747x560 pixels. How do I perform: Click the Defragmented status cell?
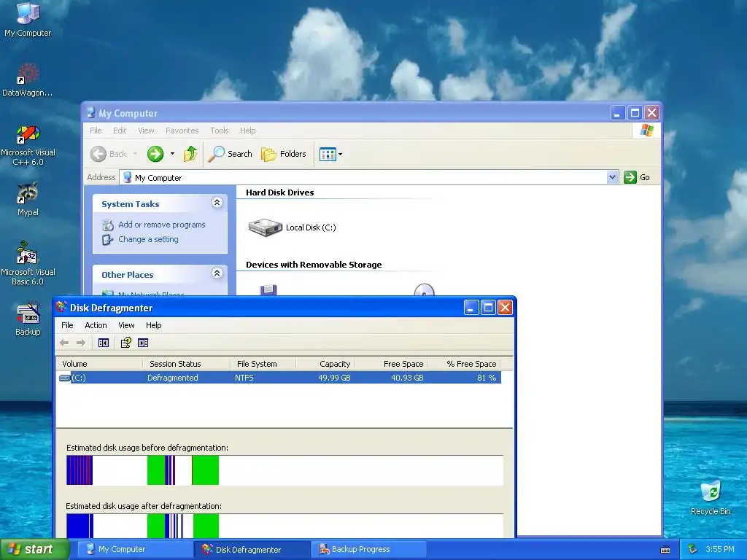(172, 378)
